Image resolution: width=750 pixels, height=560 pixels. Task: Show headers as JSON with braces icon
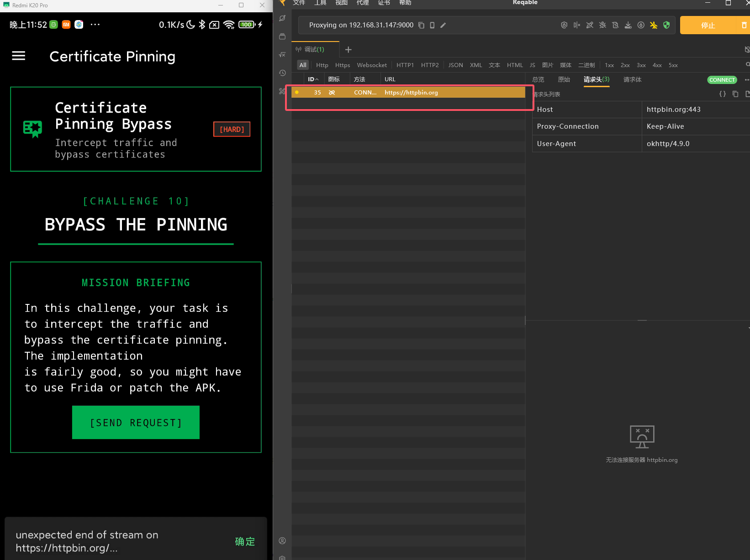tap(723, 94)
